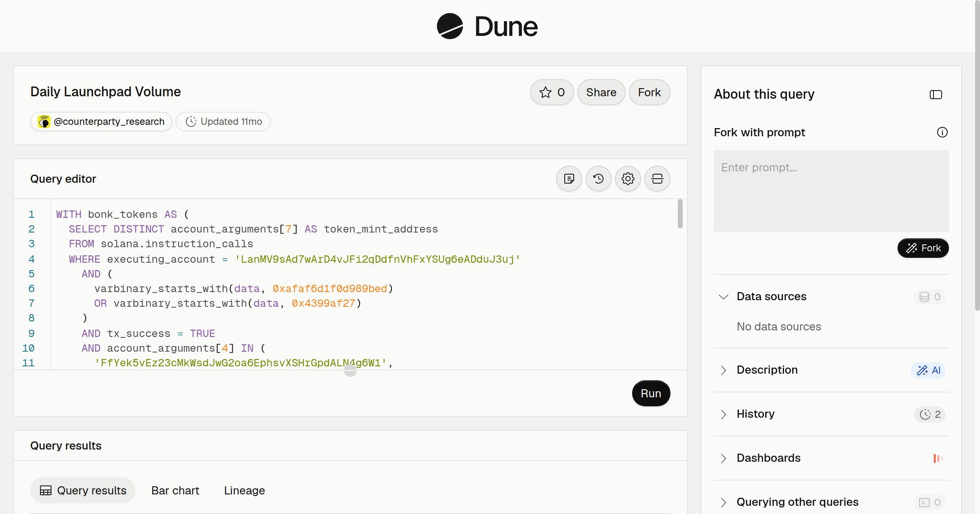
Task: Click the Querying other queries count badge
Action: click(x=929, y=503)
